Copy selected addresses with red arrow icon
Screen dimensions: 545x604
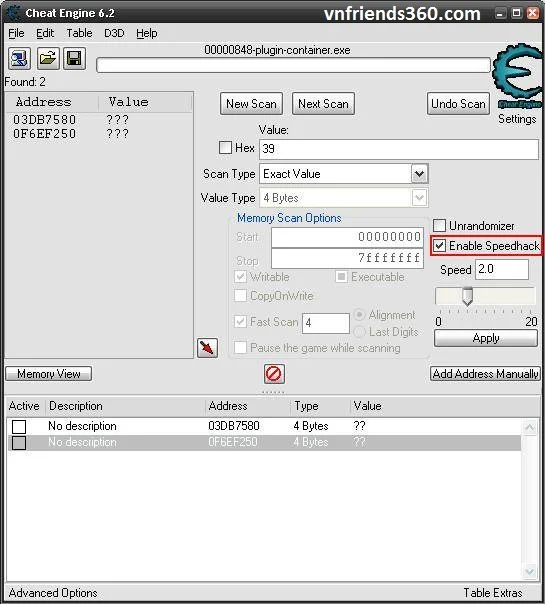point(208,348)
